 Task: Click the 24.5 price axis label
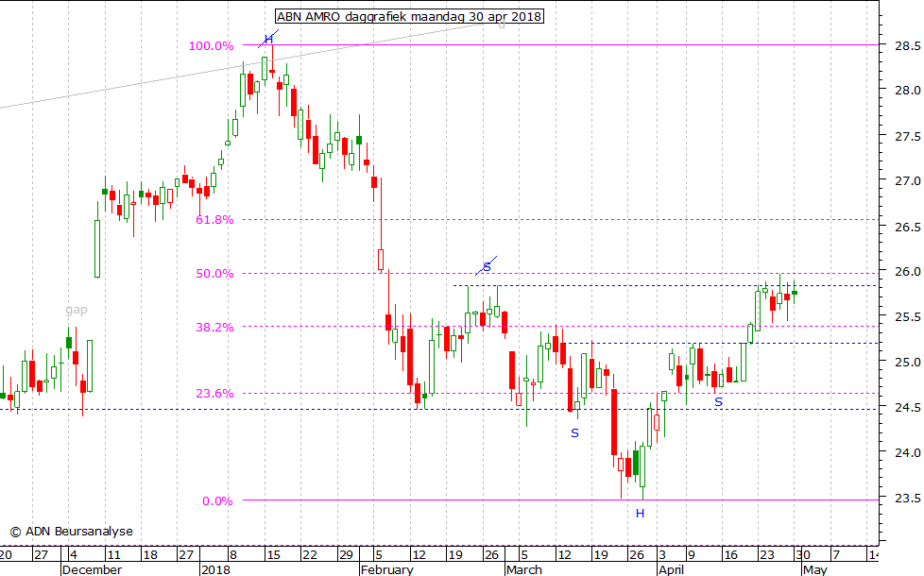tap(908, 407)
